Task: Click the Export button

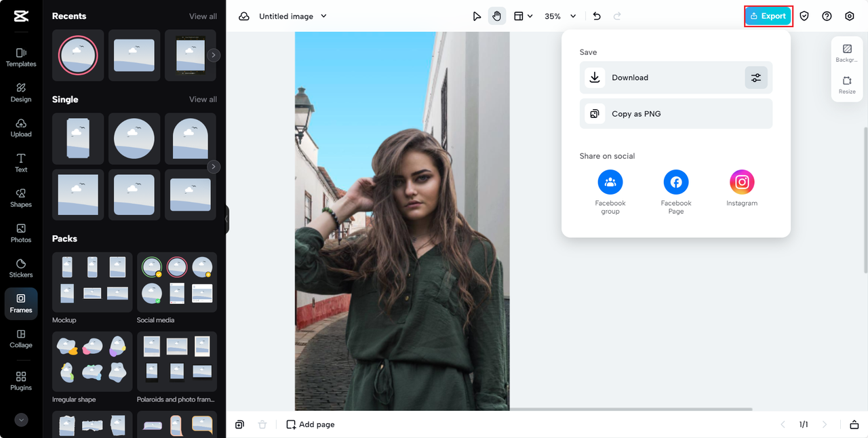Action: (x=768, y=16)
